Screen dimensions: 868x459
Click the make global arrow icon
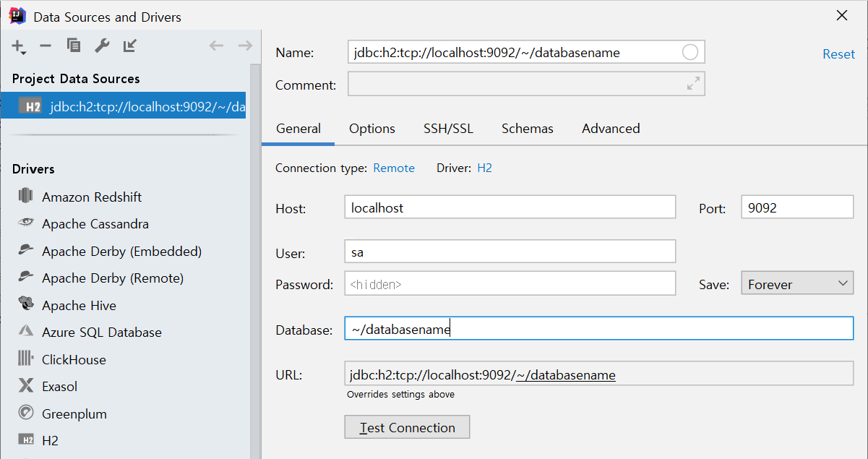(130, 46)
